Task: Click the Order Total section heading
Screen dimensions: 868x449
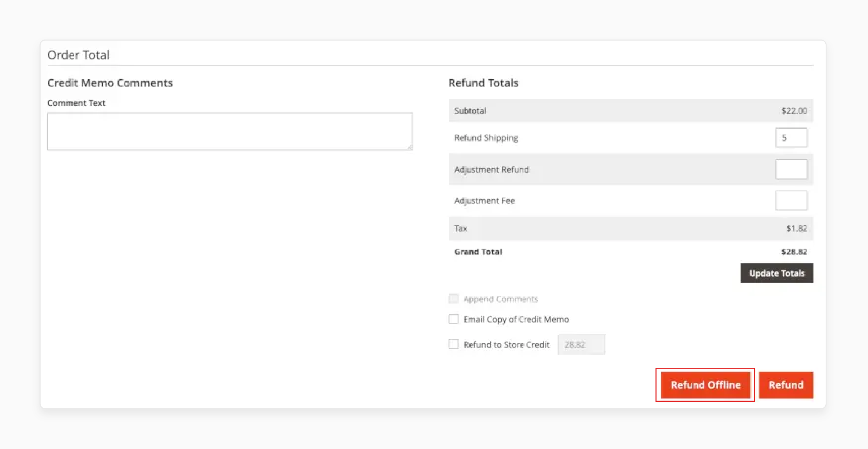Action: pos(78,55)
